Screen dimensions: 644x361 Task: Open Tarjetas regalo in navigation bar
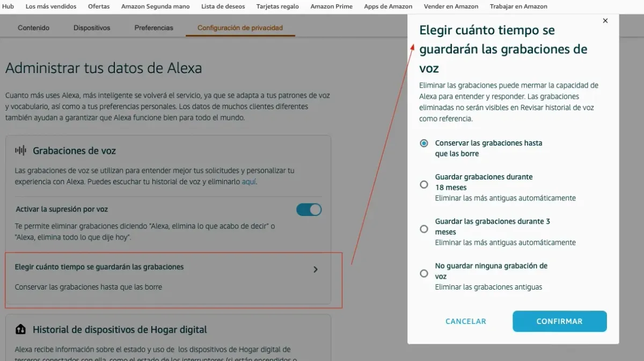(x=278, y=6)
